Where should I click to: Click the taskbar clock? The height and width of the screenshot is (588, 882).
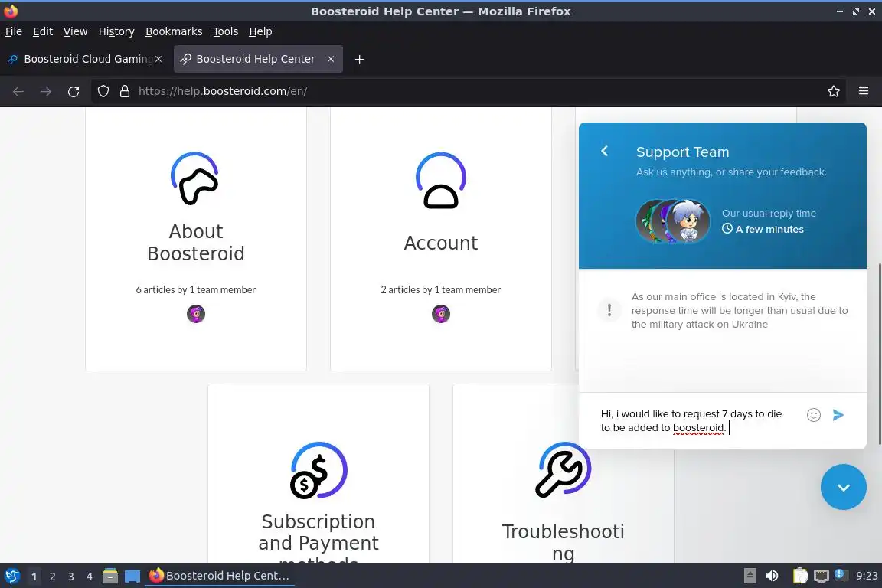click(x=866, y=576)
